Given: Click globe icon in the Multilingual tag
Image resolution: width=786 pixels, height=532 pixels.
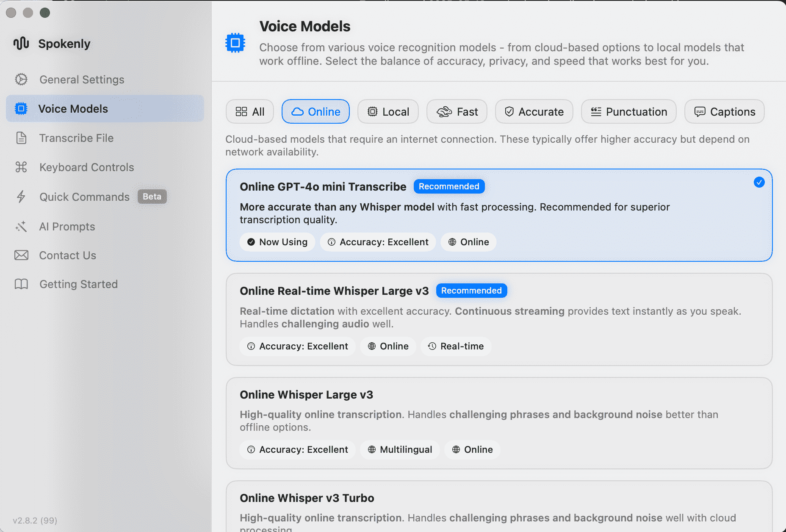Looking at the screenshot, I should [372, 449].
